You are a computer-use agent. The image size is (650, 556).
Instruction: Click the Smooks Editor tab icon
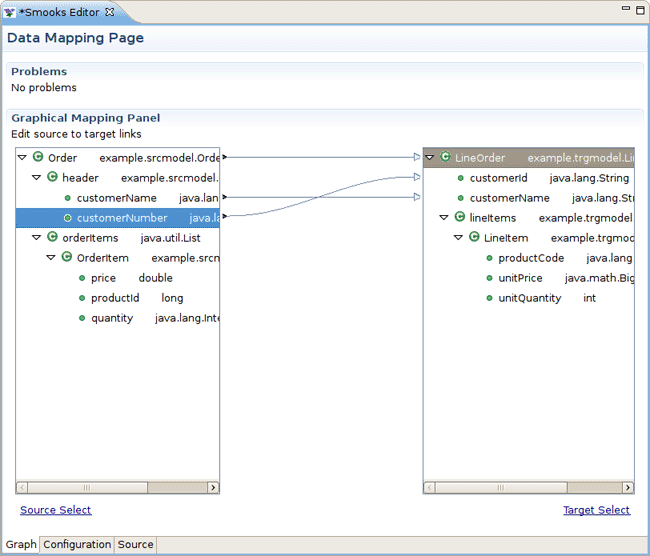pos(10,12)
